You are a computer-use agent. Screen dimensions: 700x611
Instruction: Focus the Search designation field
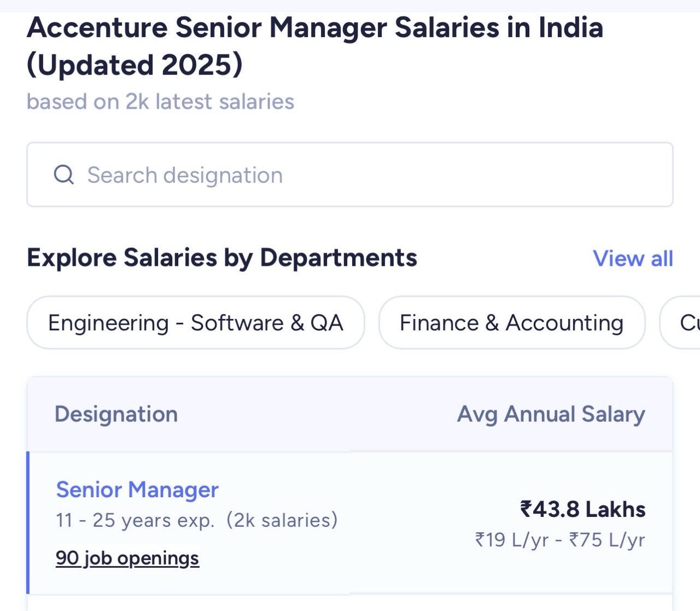click(350, 174)
